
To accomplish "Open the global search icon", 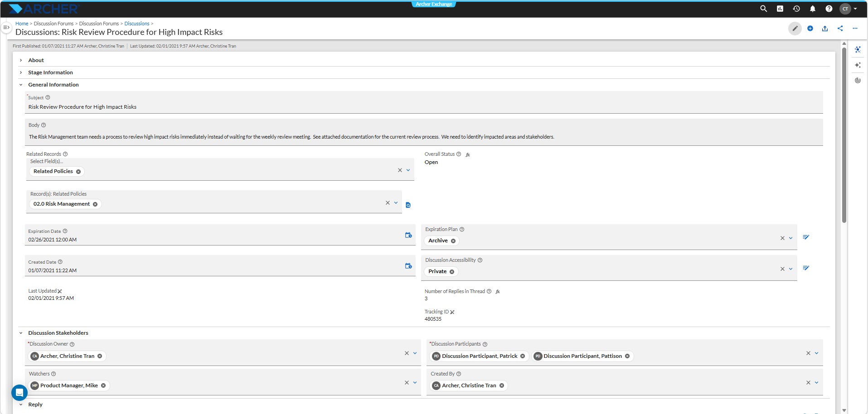I will pyautogui.click(x=763, y=9).
